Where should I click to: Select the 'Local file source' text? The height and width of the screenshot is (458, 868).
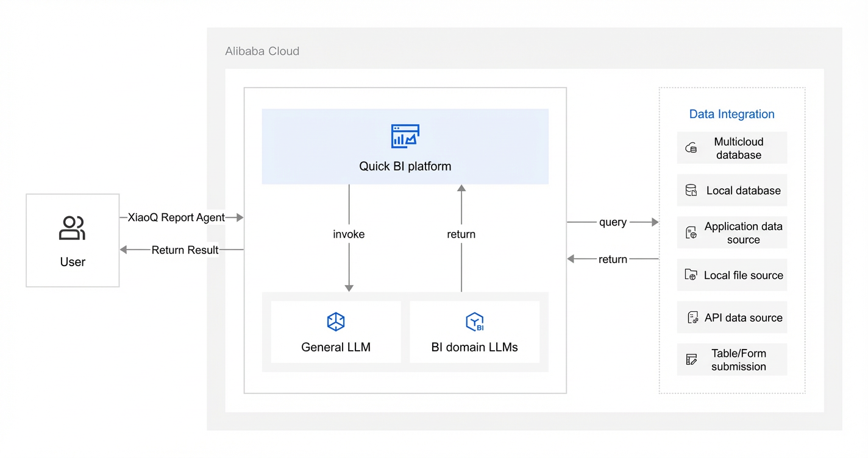point(744,275)
